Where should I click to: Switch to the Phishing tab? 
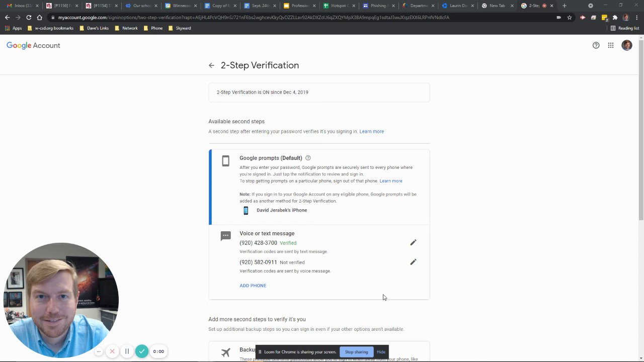(378, 6)
